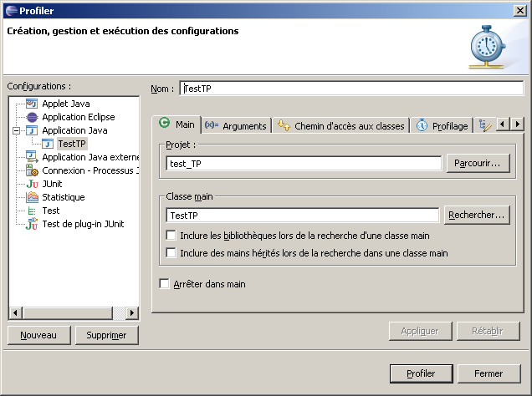Click the Parcourir... button
532x396 pixels.
(x=478, y=163)
